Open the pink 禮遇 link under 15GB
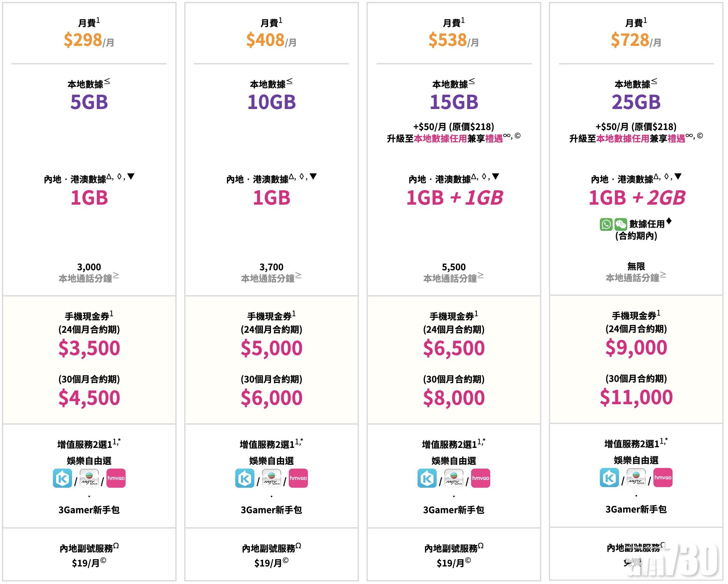Image resolution: width=728 pixels, height=584 pixels. coord(494,139)
